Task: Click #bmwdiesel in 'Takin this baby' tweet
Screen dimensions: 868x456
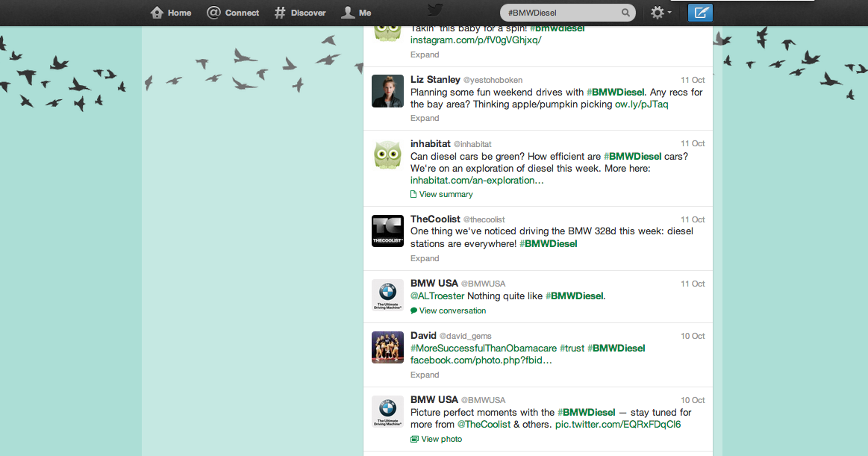Action: (558, 29)
